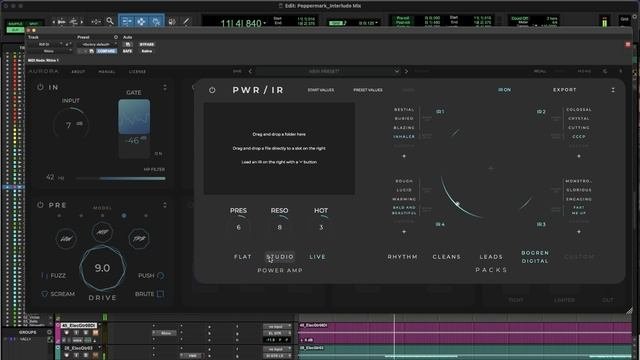Open the PRE section options menu

(165, 205)
